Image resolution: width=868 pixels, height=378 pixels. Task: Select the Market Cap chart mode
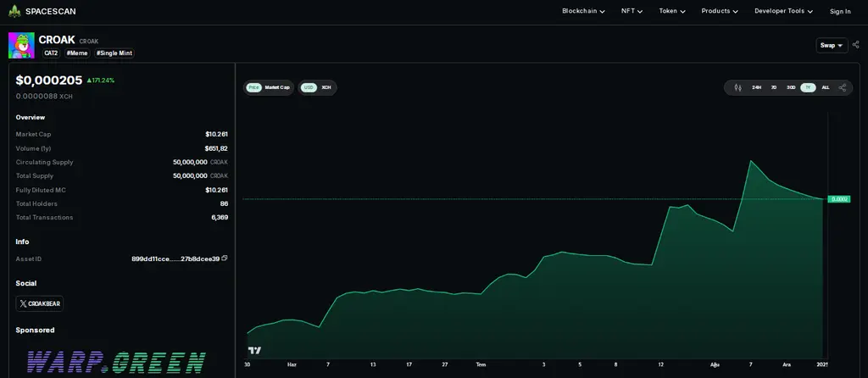[x=277, y=87]
